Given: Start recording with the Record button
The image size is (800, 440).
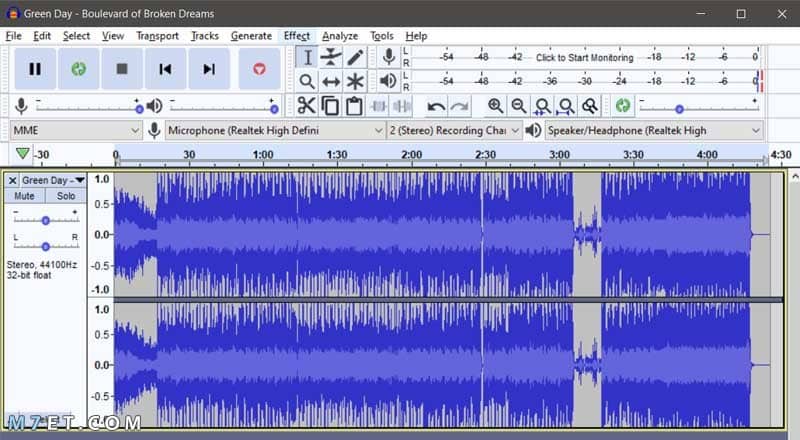Looking at the screenshot, I should [259, 69].
